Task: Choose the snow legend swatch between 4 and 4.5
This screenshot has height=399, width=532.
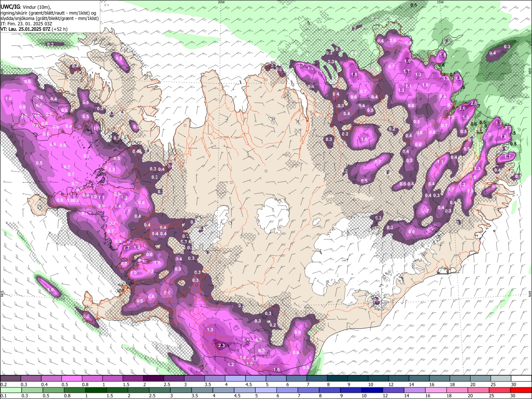Action: click(x=235, y=379)
